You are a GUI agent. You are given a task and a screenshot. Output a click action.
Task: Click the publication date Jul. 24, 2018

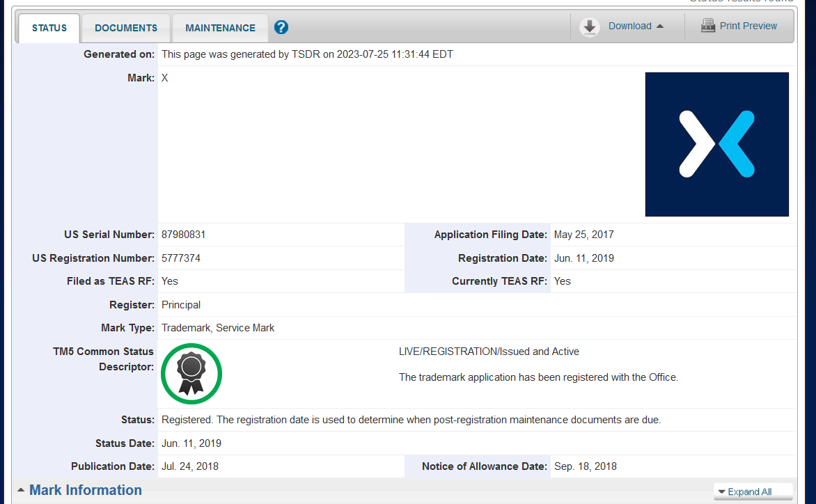[x=190, y=466]
